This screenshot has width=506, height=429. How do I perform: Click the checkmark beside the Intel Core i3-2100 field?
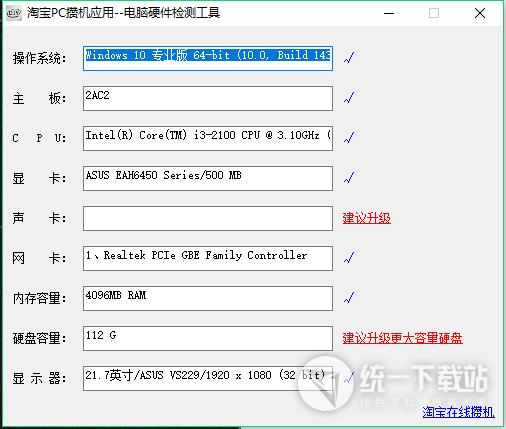[349, 137]
